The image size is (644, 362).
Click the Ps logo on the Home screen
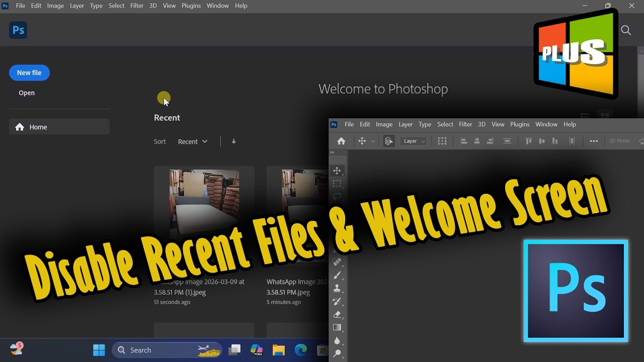(x=18, y=30)
